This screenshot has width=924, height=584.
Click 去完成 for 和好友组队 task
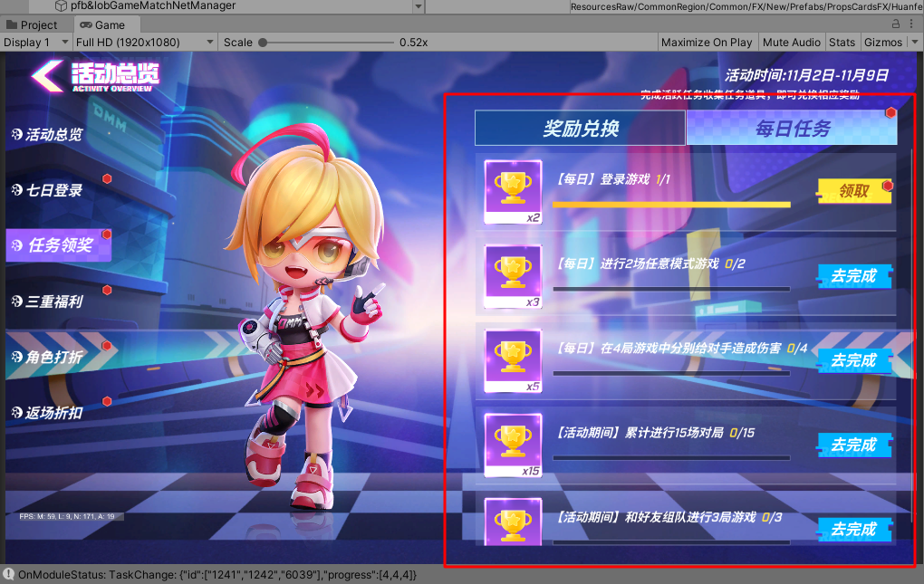pos(854,529)
